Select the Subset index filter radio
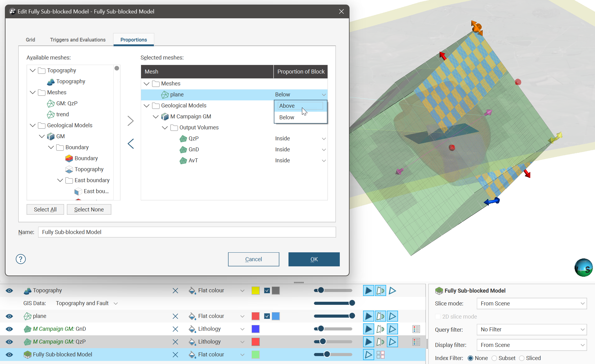The width and height of the screenshot is (595, 364). (x=494, y=358)
